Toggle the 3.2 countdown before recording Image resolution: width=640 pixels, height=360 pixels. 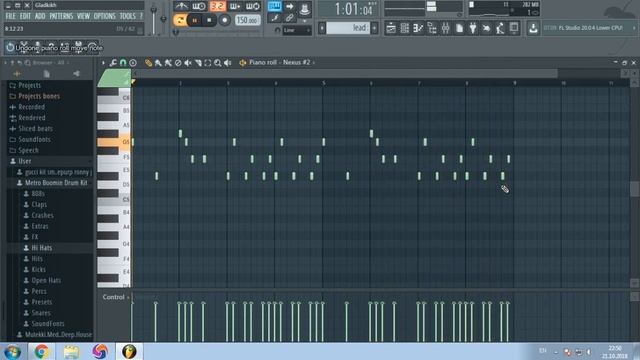click(218, 6)
